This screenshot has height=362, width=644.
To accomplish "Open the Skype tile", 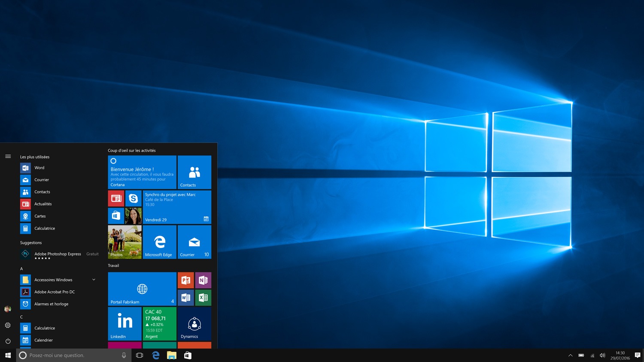I will (134, 199).
